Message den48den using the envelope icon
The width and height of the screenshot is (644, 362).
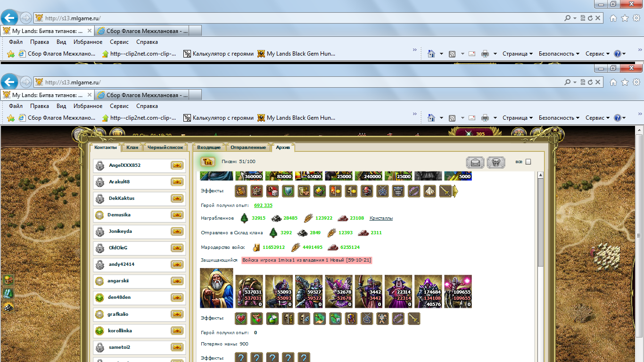(177, 298)
